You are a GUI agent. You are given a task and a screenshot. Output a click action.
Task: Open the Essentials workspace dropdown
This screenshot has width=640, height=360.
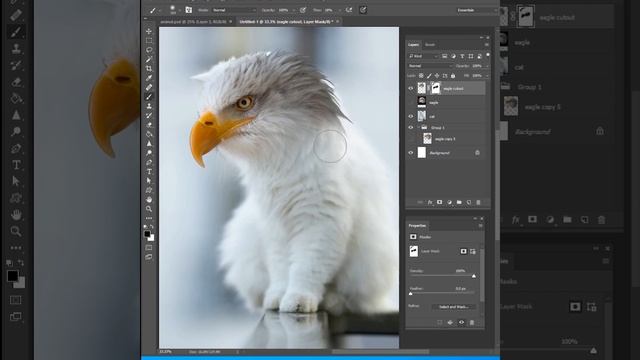[476, 10]
